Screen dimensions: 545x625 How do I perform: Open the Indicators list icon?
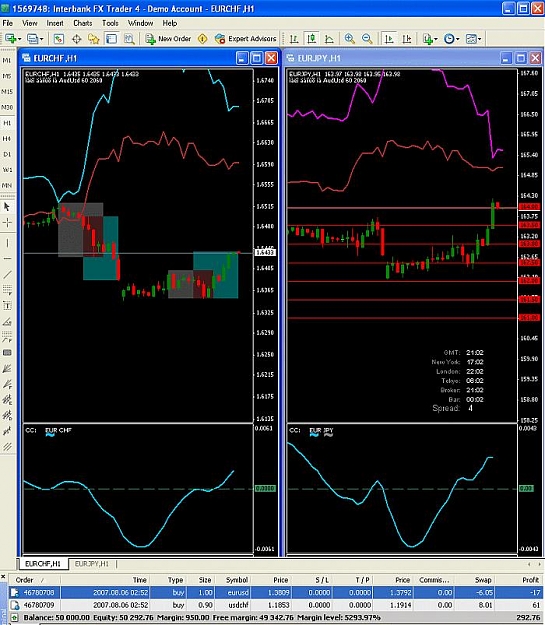428,39
